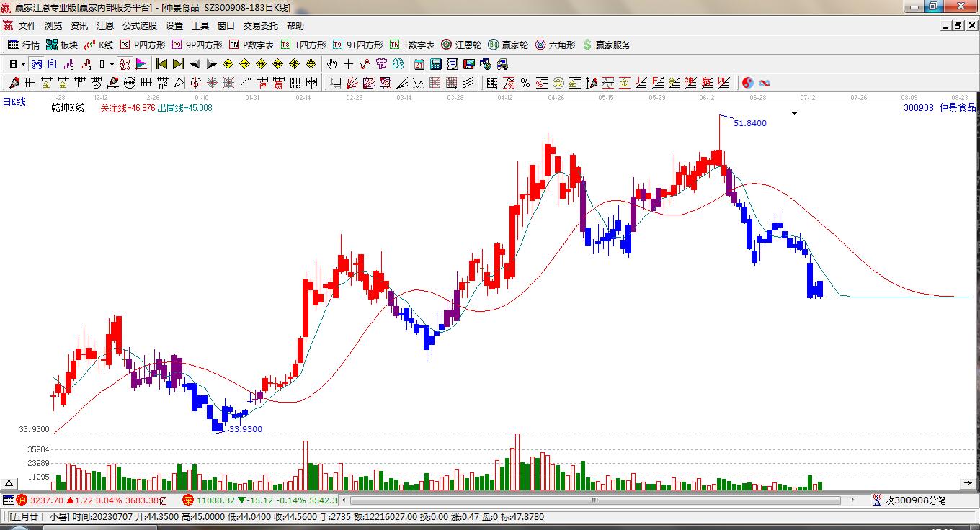Click the purple 帘 icon
Image resolution: width=980 pixels, height=530 pixels.
pyautogui.click(x=382, y=64)
